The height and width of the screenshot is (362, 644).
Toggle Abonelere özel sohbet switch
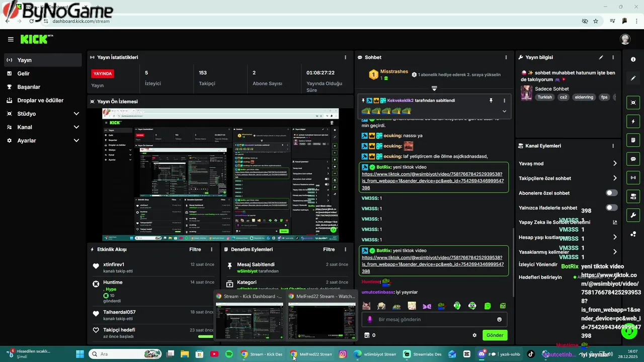(611, 193)
